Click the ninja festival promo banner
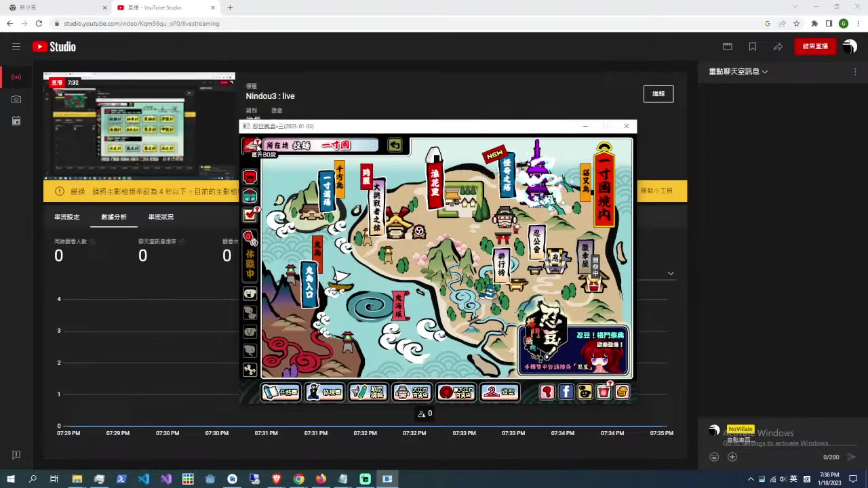Viewport: 868px width, 488px height. [x=574, y=350]
